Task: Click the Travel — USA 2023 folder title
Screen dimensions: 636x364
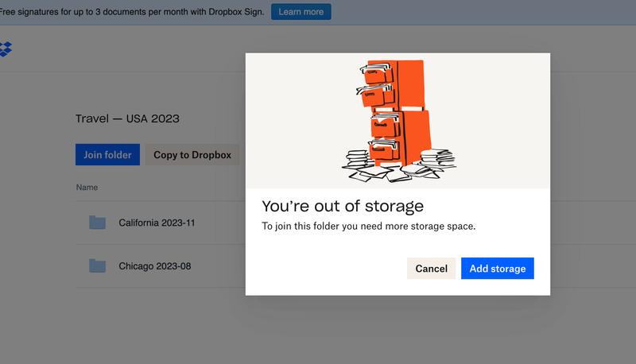Action: [127, 119]
